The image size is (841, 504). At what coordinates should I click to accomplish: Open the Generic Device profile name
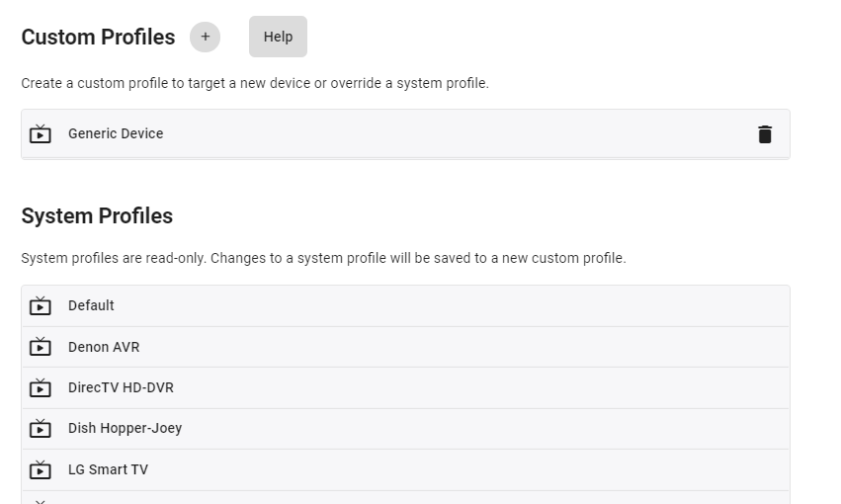[116, 133]
